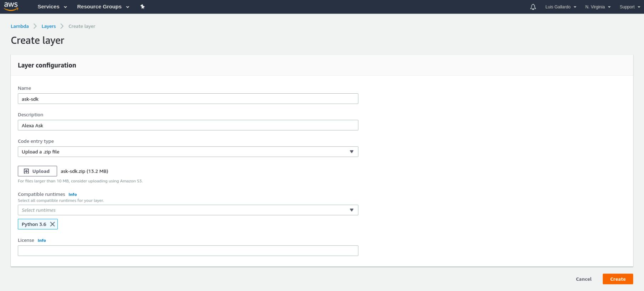The height and width of the screenshot is (291, 644).
Task: Open the Services menu
Action: click(x=52, y=7)
